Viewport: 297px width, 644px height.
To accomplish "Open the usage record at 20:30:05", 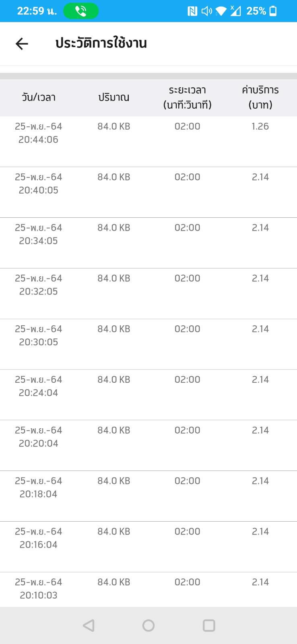I will pyautogui.click(x=148, y=344).
